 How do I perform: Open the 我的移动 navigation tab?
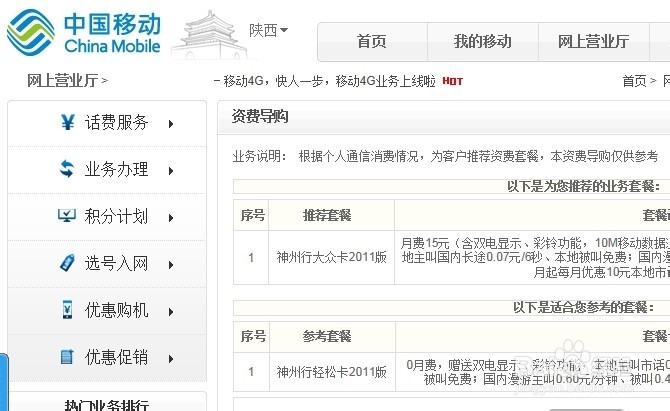[x=483, y=42]
